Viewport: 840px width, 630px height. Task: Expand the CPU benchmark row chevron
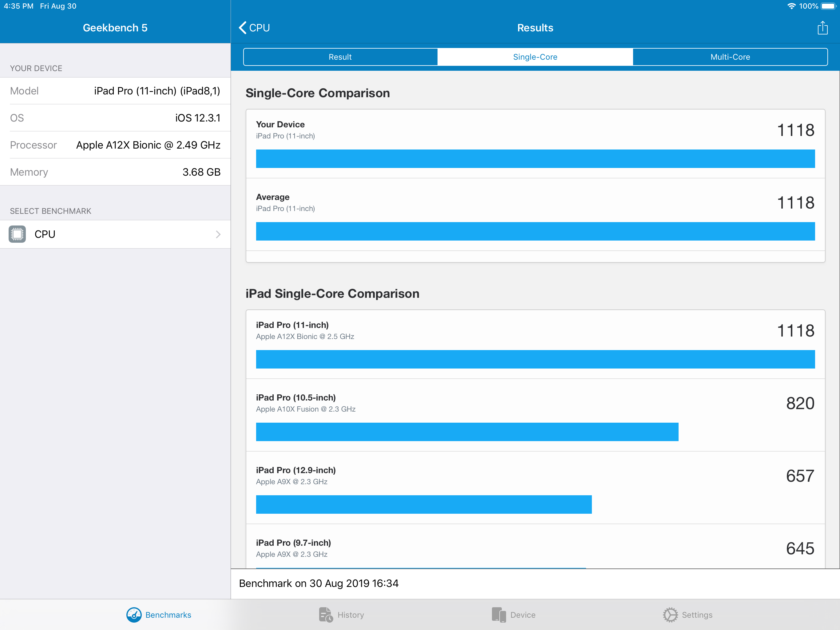(218, 234)
